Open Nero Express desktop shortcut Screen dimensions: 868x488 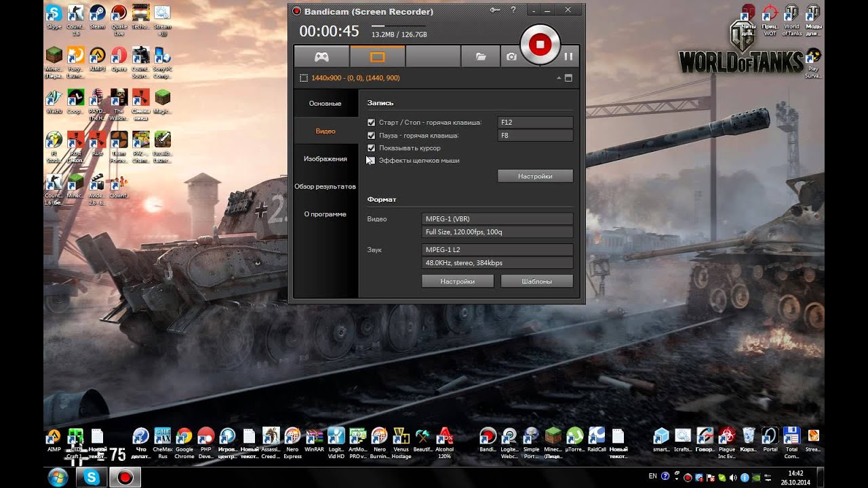[x=292, y=443]
